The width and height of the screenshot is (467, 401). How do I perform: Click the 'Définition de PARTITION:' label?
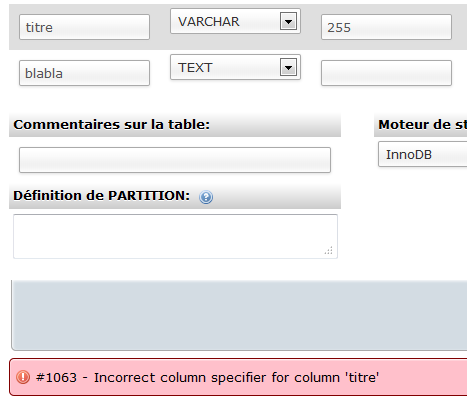102,196
